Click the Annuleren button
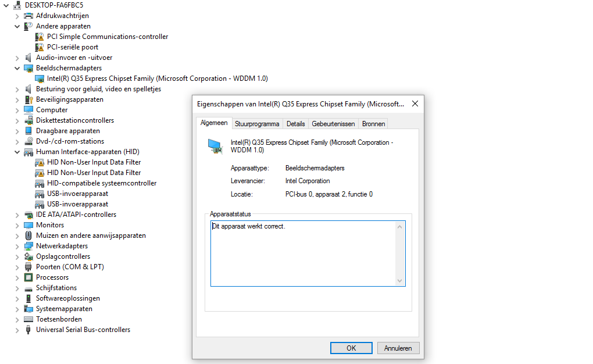This screenshot has height=364, width=593. (x=398, y=348)
